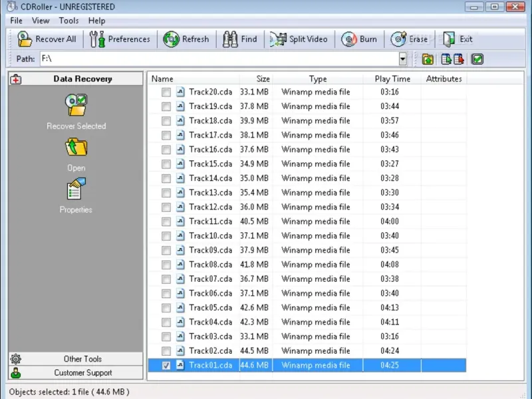Image resolution: width=532 pixels, height=399 pixels.
Task: Expand the Customer Support panel
Action: coord(76,372)
